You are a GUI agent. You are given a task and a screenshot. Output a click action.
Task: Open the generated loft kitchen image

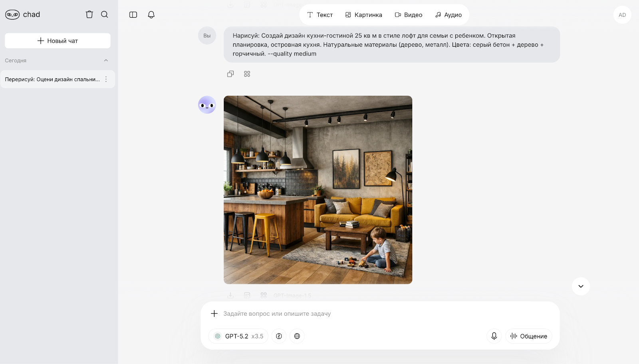[x=318, y=190]
